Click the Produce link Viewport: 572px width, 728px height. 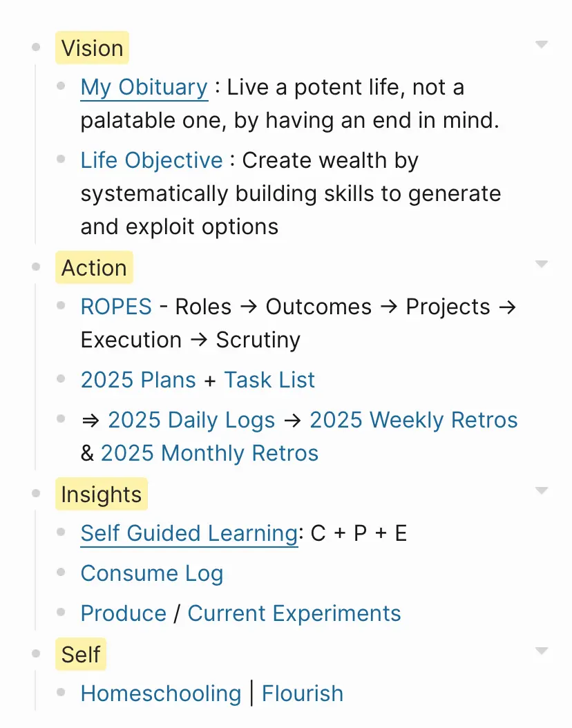123,614
